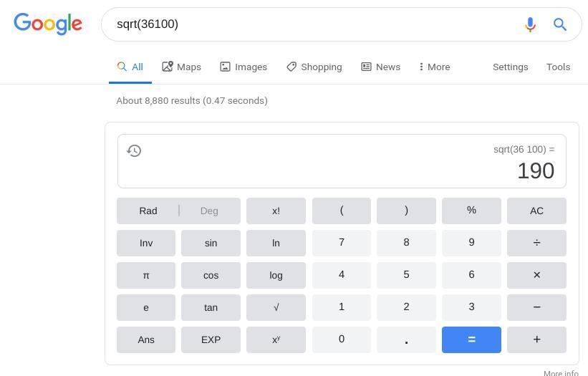Screen dimensions: 588x376
Task: Click the search box containing sqrt(36100)
Action: tap(308, 24)
